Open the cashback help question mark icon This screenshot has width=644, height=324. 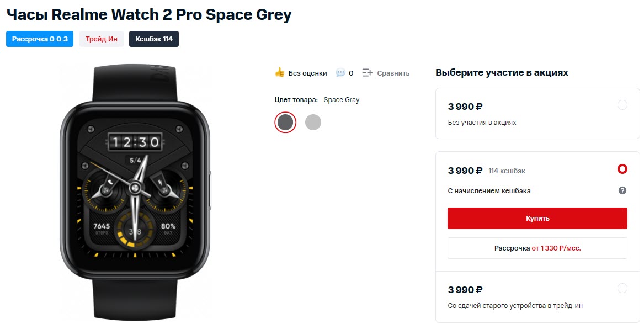(x=622, y=190)
